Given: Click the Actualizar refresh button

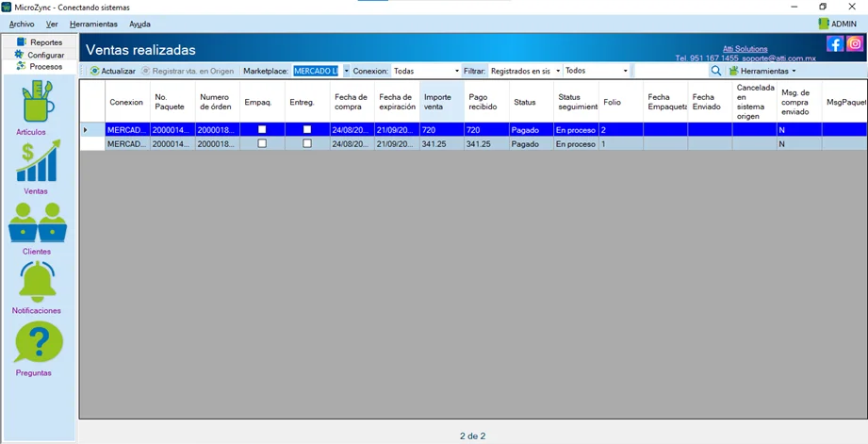Looking at the screenshot, I should [112, 71].
